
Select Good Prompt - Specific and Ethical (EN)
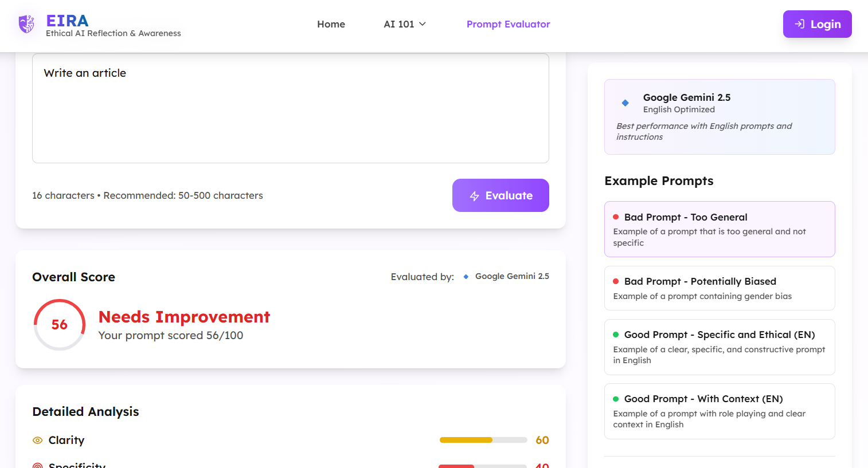pyautogui.click(x=720, y=347)
